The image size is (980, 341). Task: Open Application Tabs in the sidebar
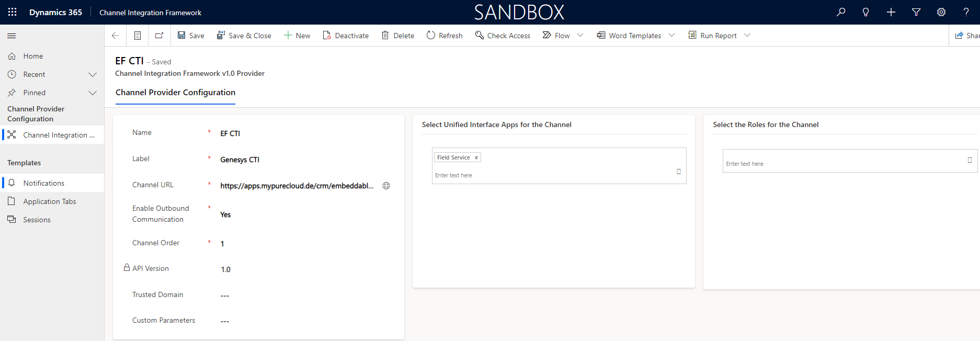[x=50, y=201]
